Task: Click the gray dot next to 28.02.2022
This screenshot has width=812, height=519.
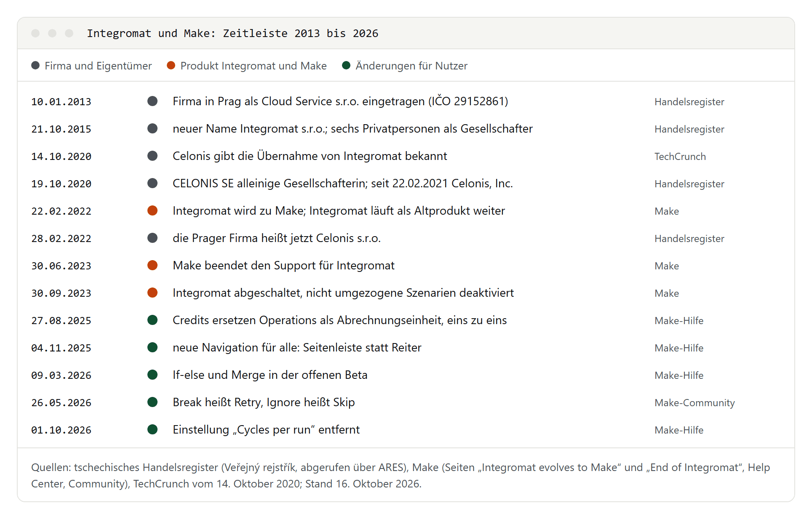Action: (x=152, y=238)
